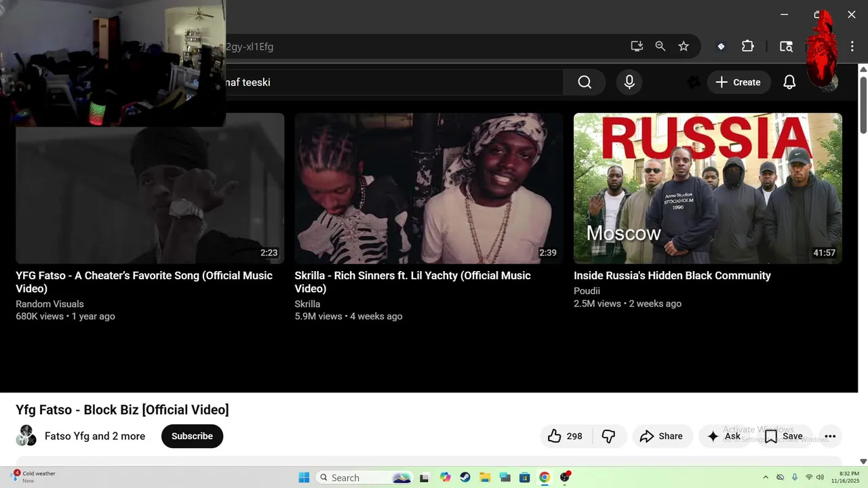Subscribe to the Fatso Yfg channel

tap(192, 436)
